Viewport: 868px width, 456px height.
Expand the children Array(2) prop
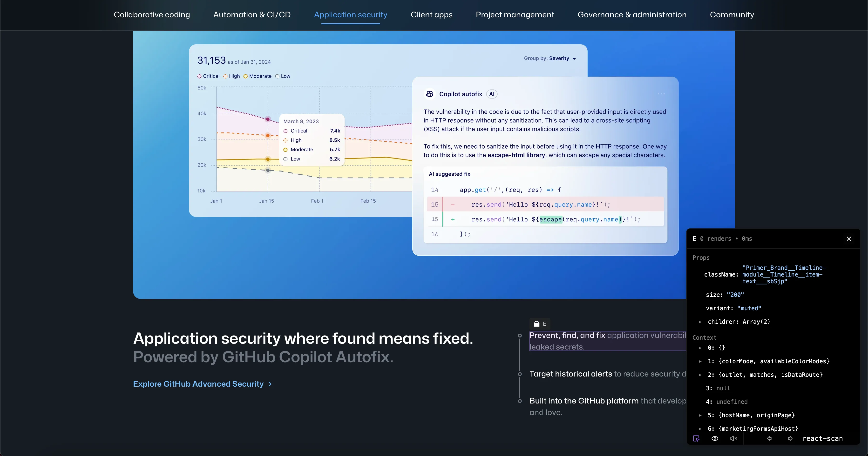pyautogui.click(x=700, y=322)
